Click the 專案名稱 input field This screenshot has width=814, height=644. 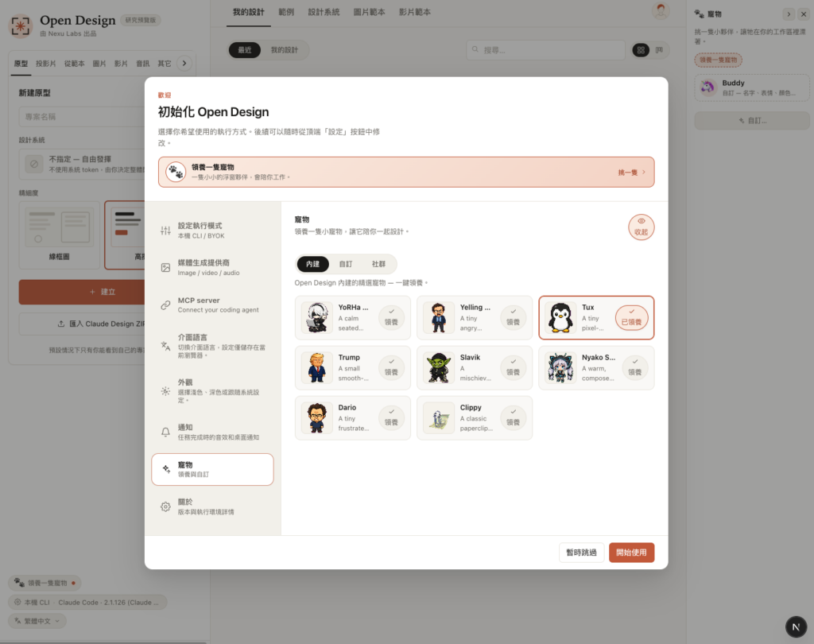(83, 117)
